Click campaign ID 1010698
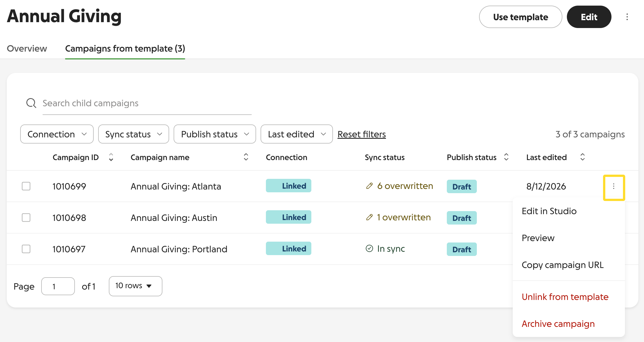Viewport: 644px width, 342px height. click(69, 218)
